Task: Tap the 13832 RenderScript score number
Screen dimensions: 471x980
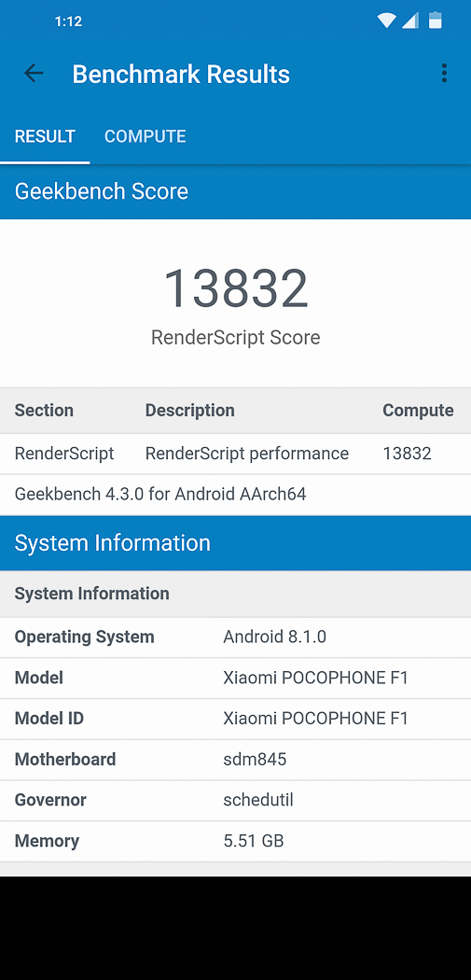Action: click(x=235, y=288)
